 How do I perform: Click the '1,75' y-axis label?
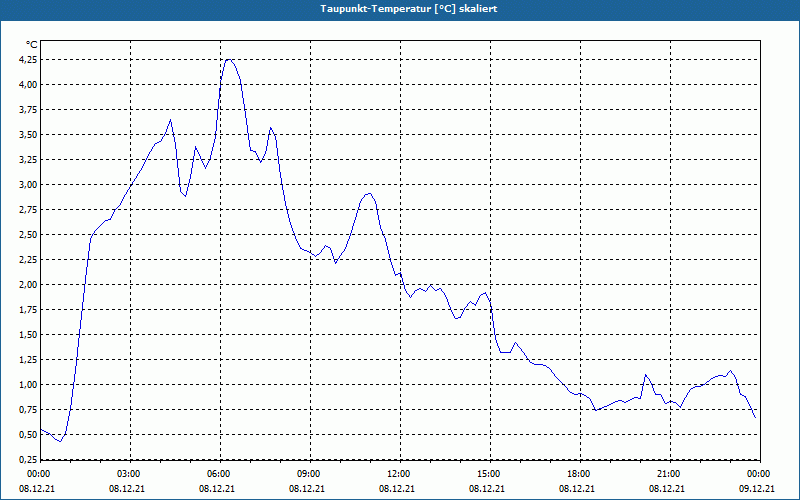pos(28,310)
